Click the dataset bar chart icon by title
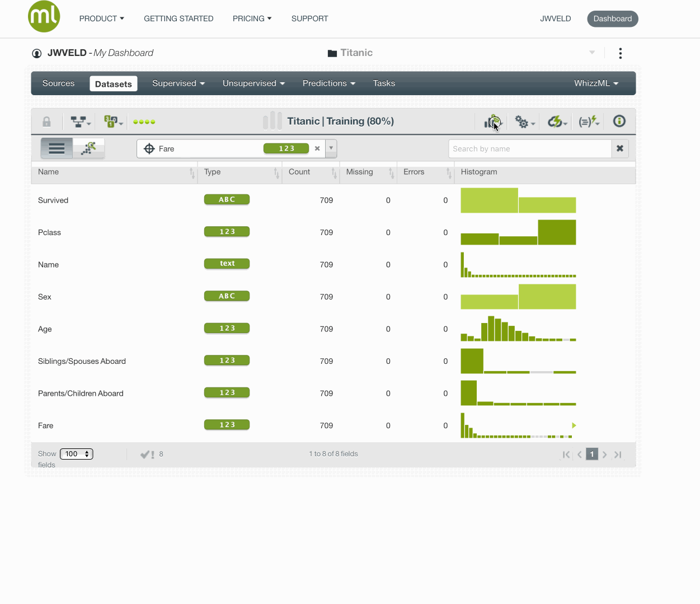Screen dimensions: 700x604 point(273,120)
